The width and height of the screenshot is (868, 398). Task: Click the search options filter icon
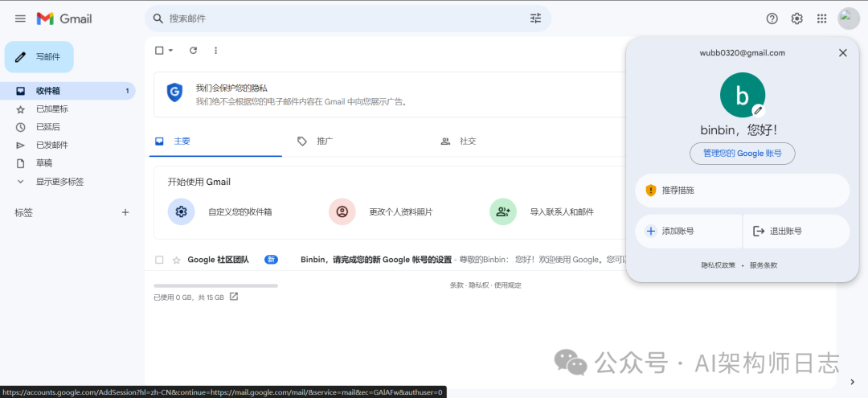535,18
